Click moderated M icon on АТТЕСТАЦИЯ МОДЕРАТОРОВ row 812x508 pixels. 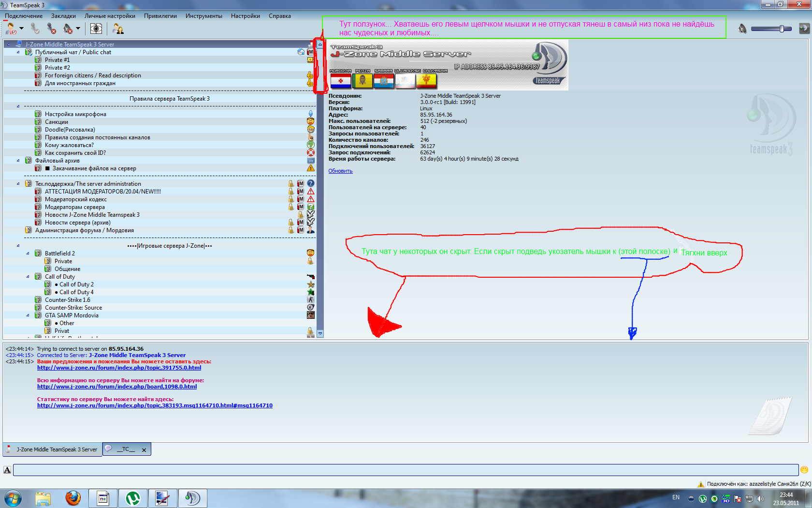(x=301, y=192)
